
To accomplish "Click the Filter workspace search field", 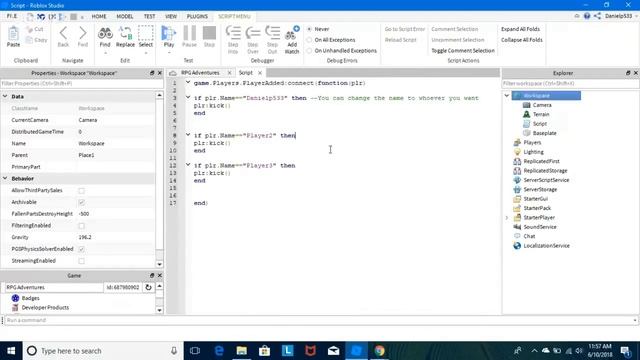I will point(570,83).
